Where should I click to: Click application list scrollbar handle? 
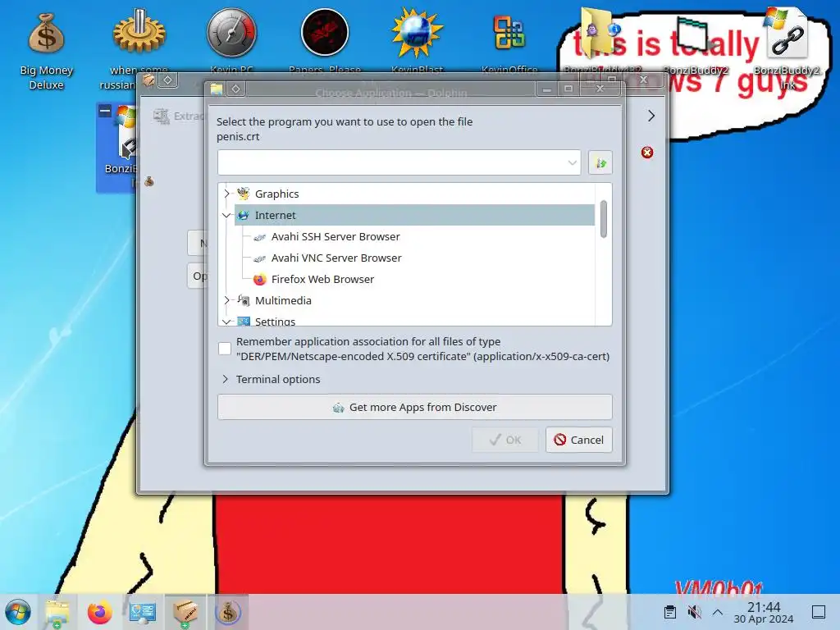604,218
